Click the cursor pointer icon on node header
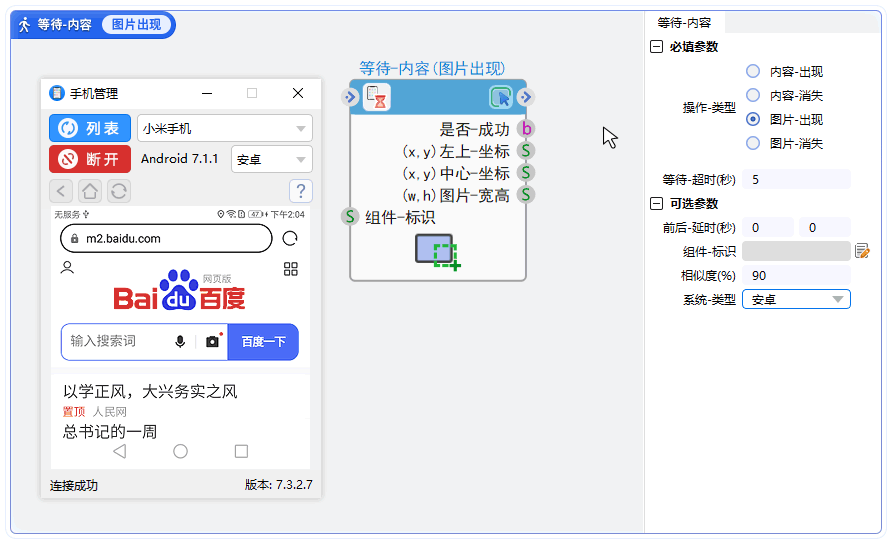 click(501, 97)
